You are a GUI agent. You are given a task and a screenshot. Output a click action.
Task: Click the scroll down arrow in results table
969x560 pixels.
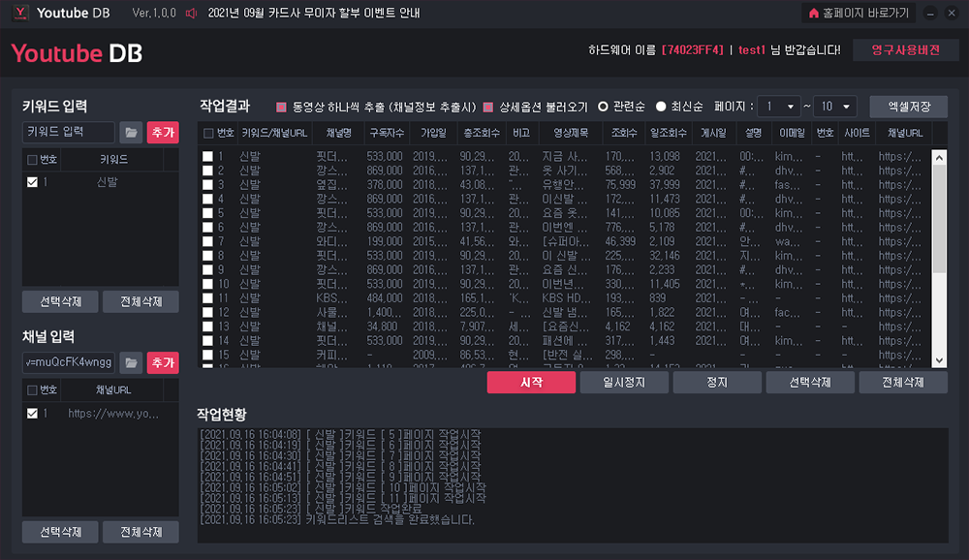(x=938, y=359)
